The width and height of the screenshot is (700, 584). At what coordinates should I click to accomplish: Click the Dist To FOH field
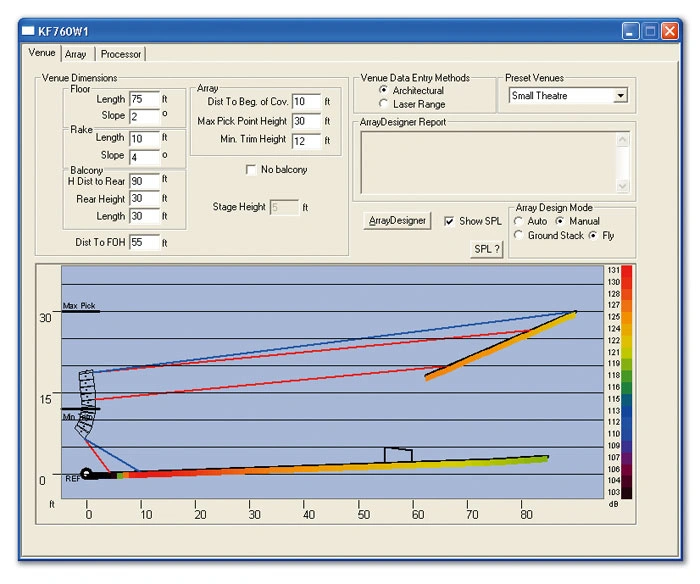(144, 242)
